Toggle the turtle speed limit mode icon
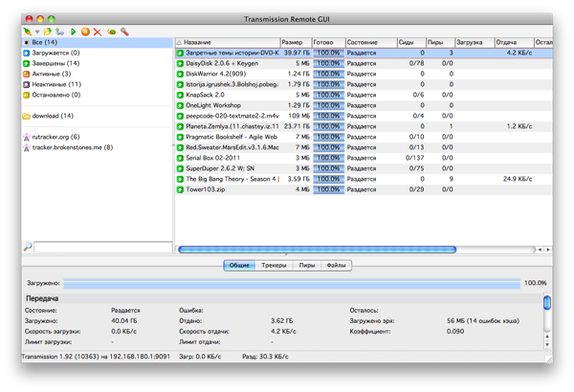Screen dimensions: 574x392 [112, 32]
